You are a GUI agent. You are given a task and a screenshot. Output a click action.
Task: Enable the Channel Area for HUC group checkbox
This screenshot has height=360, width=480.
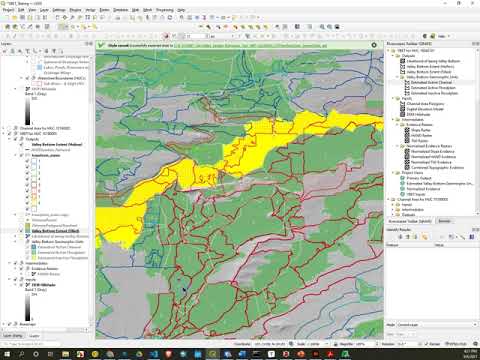[x=9, y=128]
